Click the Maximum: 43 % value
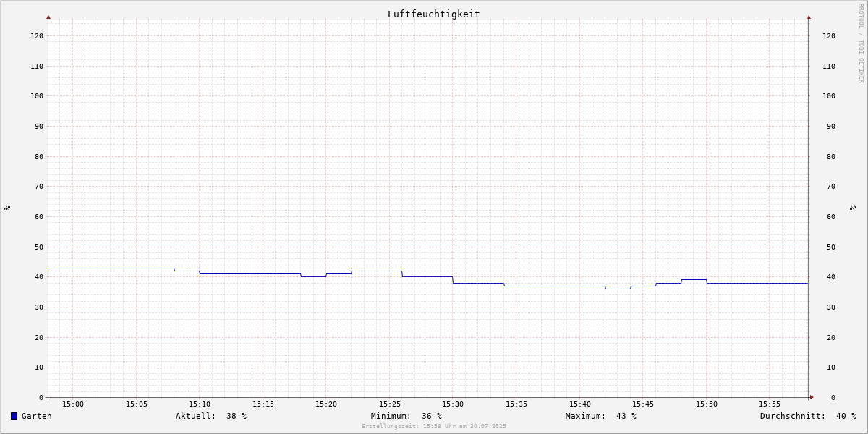The image size is (868, 434). 601,416
